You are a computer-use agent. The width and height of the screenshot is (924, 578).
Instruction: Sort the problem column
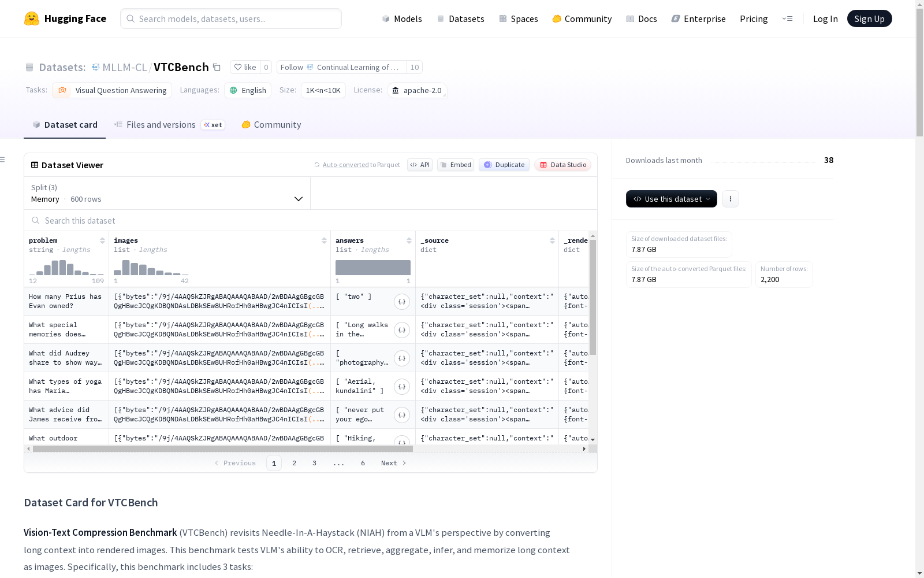click(102, 240)
